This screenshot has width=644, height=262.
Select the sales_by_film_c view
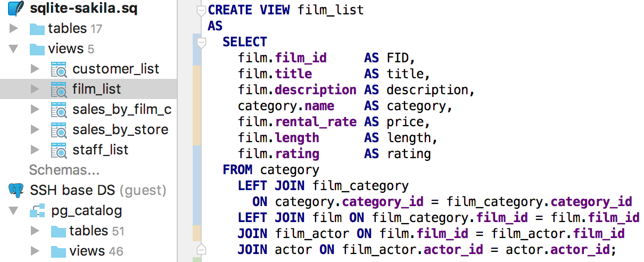pyautogui.click(x=122, y=110)
